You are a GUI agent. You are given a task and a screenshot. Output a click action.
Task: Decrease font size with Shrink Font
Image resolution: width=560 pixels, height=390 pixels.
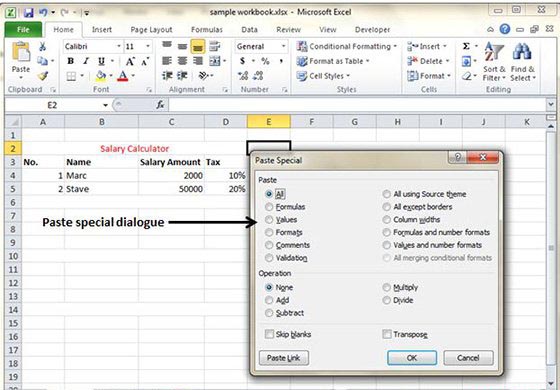(x=145, y=61)
